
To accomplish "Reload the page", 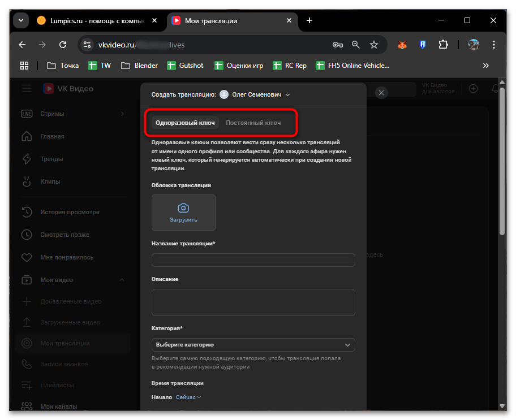I will pos(63,45).
